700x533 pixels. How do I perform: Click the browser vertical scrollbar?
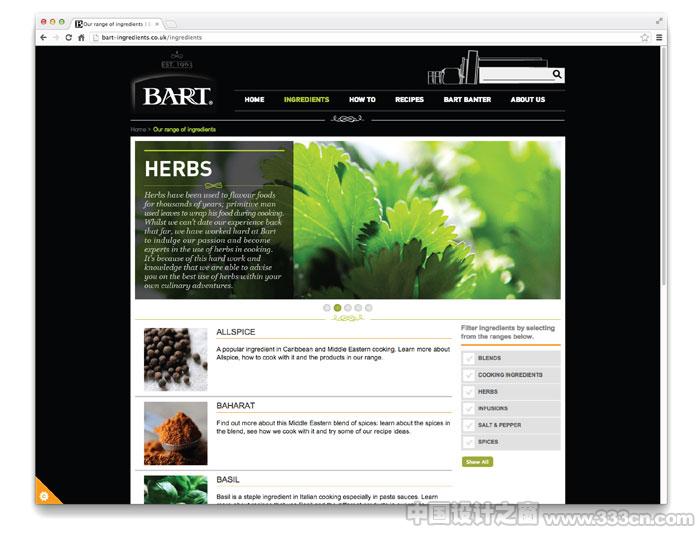(x=664, y=165)
